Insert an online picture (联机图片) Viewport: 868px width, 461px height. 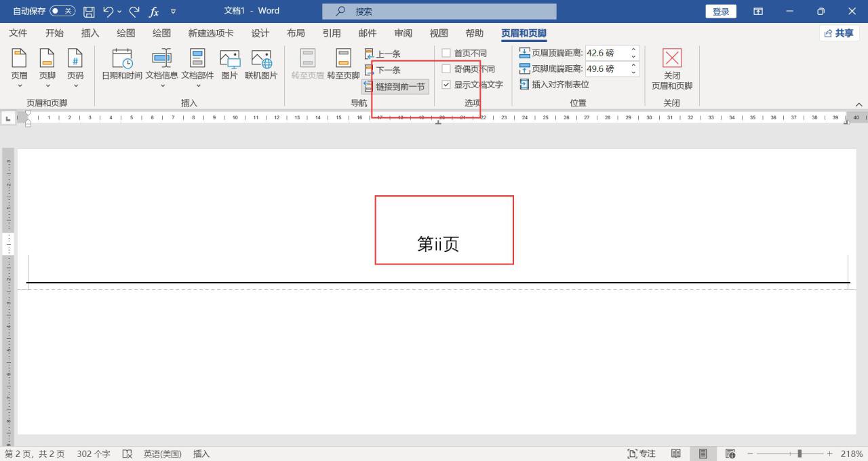point(261,66)
